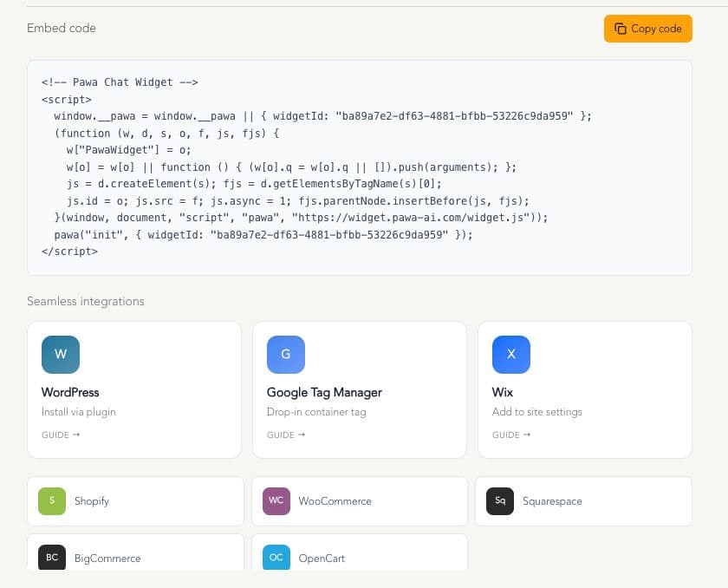This screenshot has width=728, height=588.
Task: Click 'Install via plugin' description text
Action: click(x=79, y=412)
